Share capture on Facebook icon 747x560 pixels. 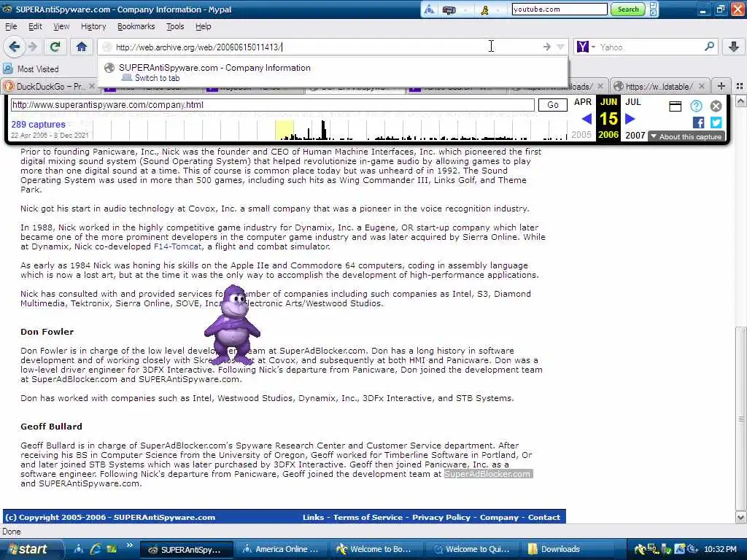click(x=698, y=122)
